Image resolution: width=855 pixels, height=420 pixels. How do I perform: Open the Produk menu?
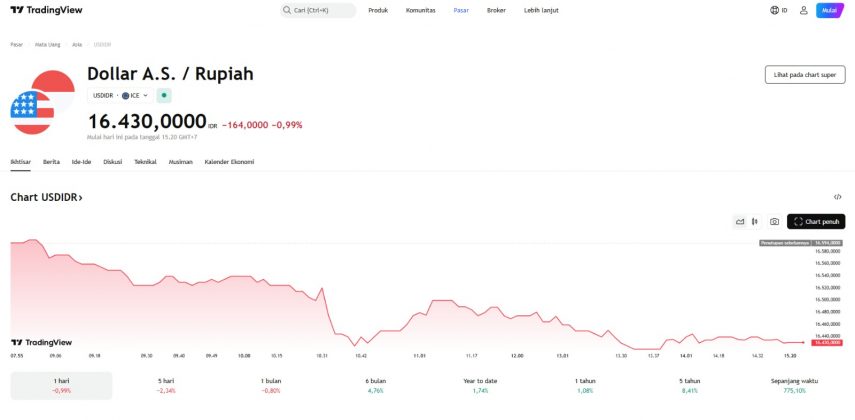[378, 10]
